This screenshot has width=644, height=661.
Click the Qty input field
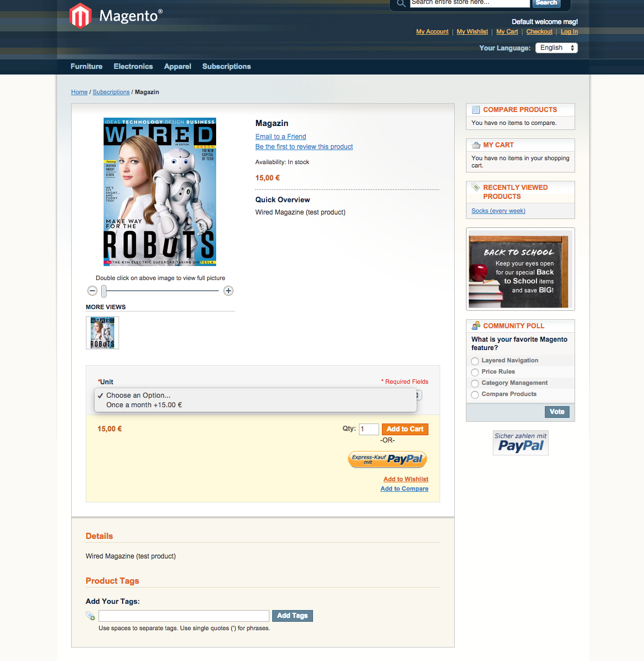[x=369, y=429]
